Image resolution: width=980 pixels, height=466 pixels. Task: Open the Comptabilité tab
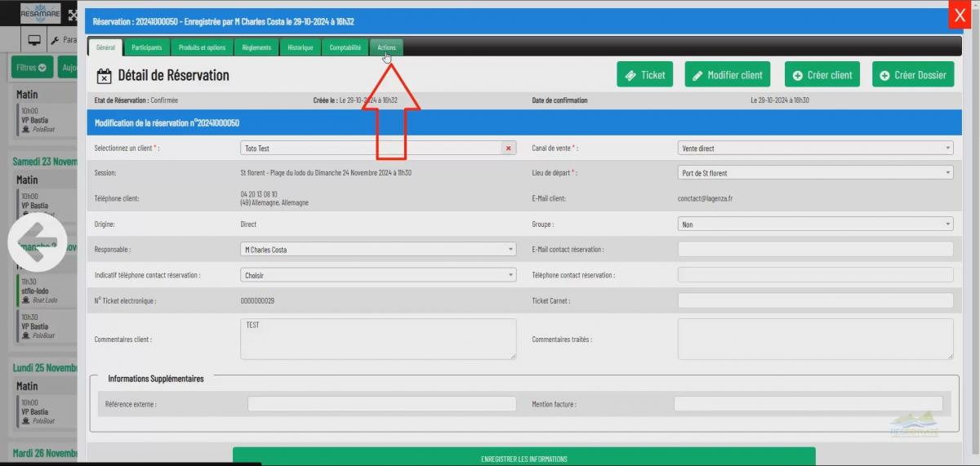click(345, 47)
